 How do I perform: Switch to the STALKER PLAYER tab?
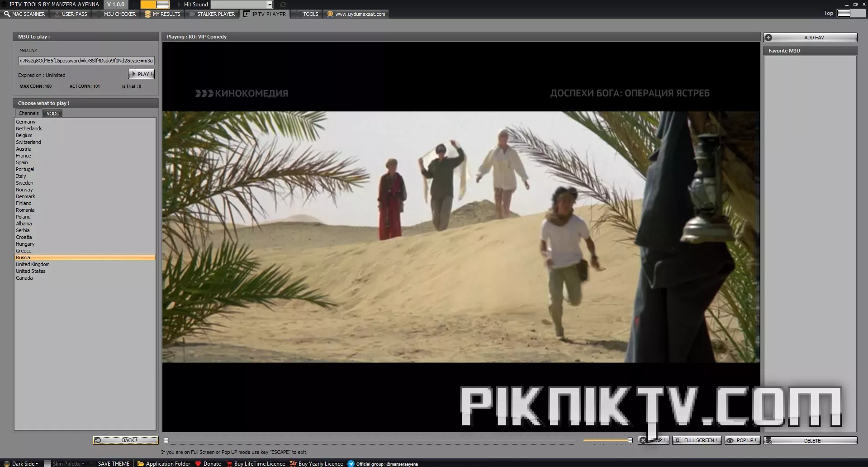pyautogui.click(x=212, y=14)
